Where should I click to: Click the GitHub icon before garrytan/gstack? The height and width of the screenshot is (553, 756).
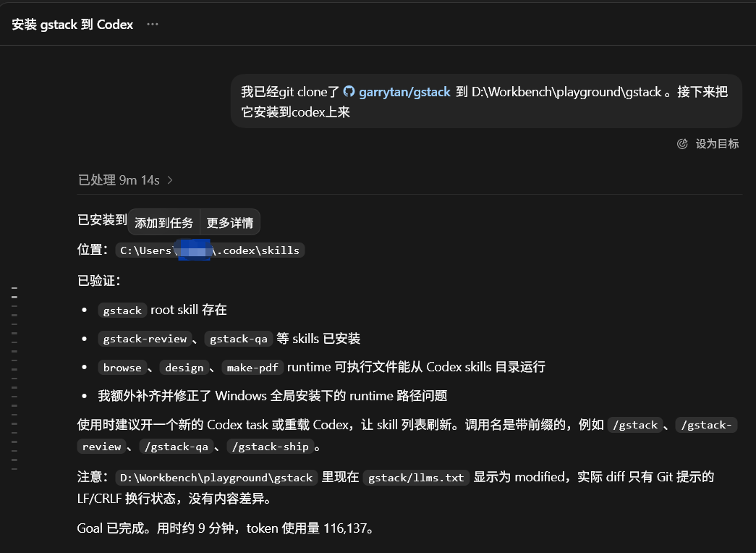tap(349, 91)
